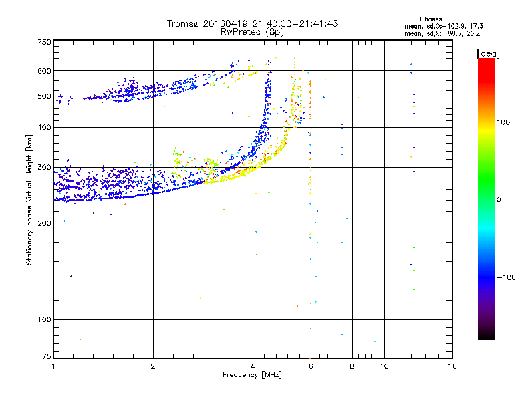Image resolution: width=532 pixels, height=399 pixels.
Task: Click the x-axis tick label "2"
Action: pyautogui.click(x=153, y=366)
